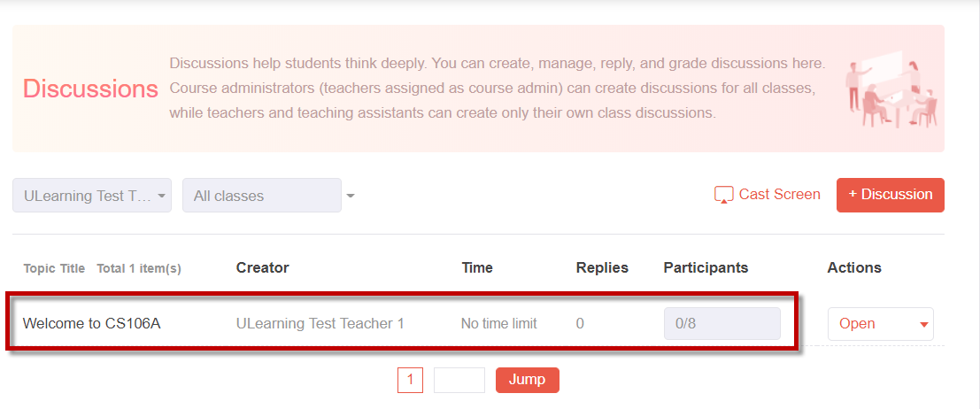Open the Welcome to CS106A topic
The height and width of the screenshot is (409, 980).
coord(92,323)
